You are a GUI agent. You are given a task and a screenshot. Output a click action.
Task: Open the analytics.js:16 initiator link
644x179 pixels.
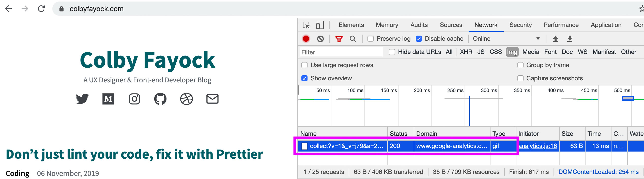click(538, 146)
